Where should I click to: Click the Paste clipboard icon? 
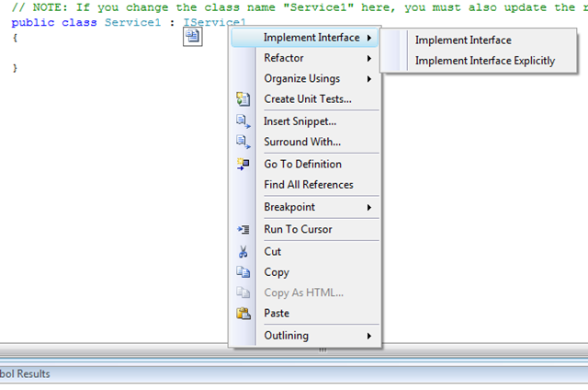243,313
